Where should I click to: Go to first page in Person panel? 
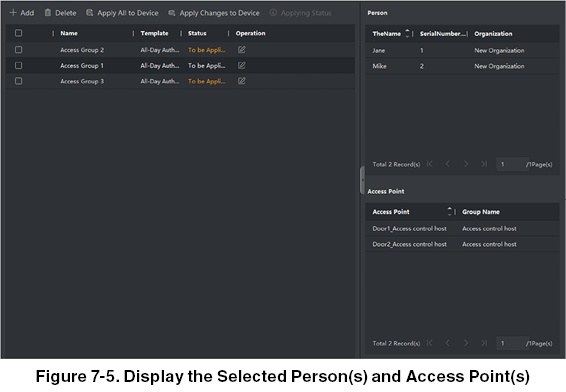point(430,164)
